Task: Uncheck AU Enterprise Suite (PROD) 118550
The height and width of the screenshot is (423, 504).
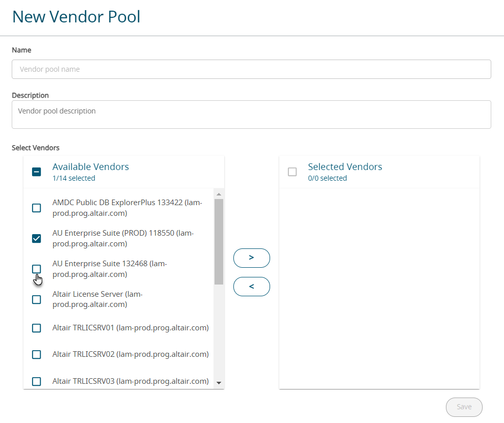Action: [x=37, y=238]
